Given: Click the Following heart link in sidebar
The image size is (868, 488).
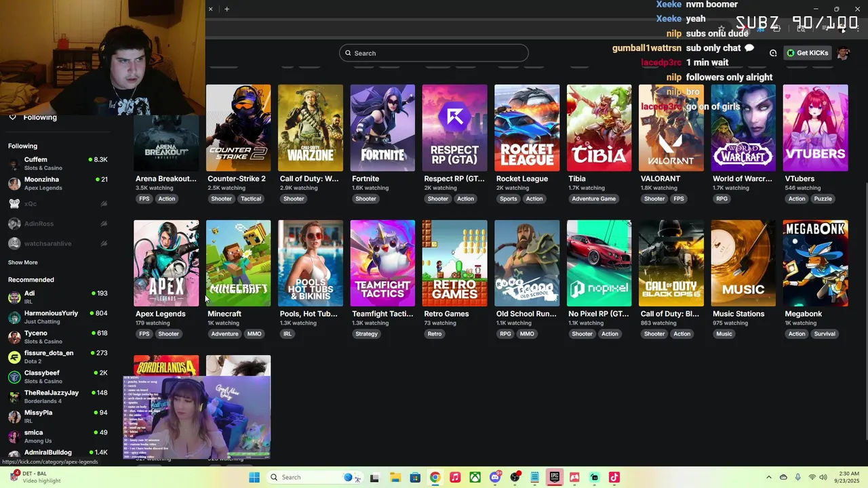Looking at the screenshot, I should (x=33, y=117).
